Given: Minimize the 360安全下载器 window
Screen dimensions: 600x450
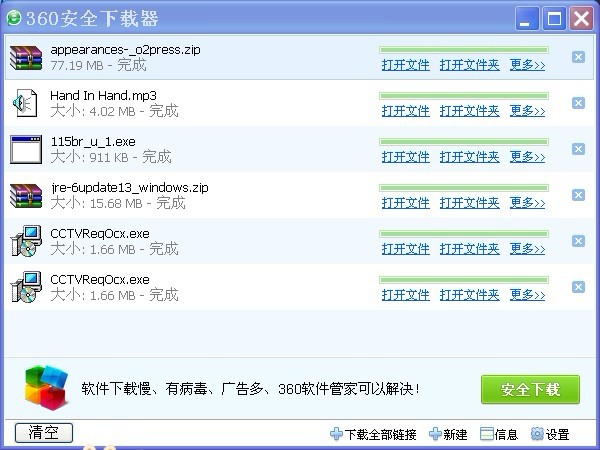Looking at the screenshot, I should [x=527, y=18].
